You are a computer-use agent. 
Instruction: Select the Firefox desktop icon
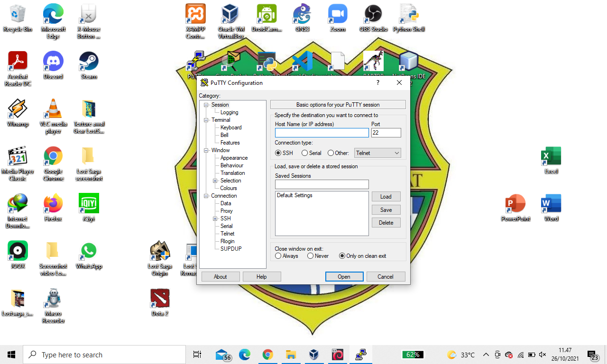53,208
